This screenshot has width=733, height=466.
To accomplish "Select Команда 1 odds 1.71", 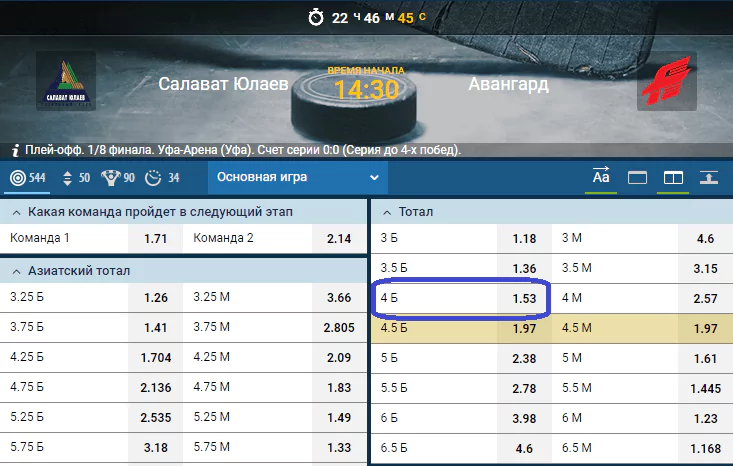I will coord(156,238).
